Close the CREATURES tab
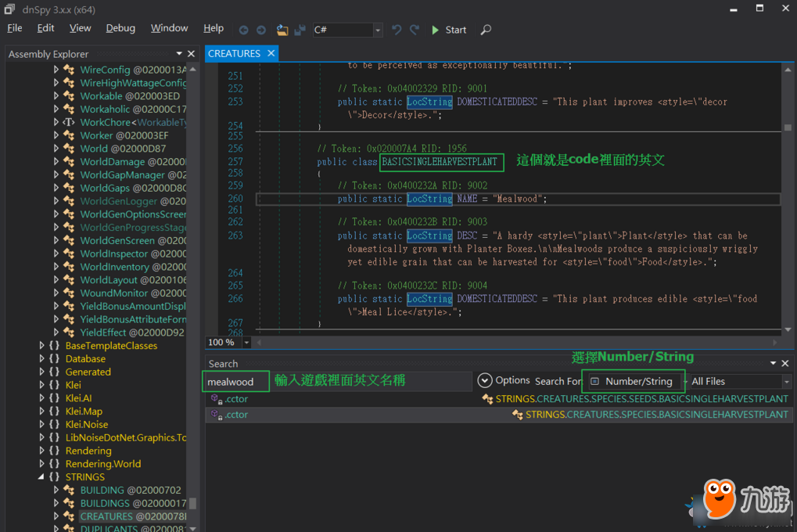The height and width of the screenshot is (532, 797). (271, 53)
